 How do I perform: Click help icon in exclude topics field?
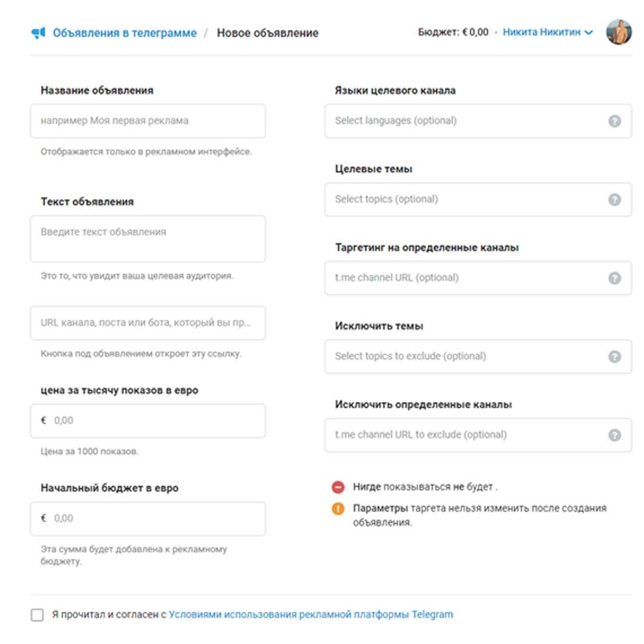614,357
